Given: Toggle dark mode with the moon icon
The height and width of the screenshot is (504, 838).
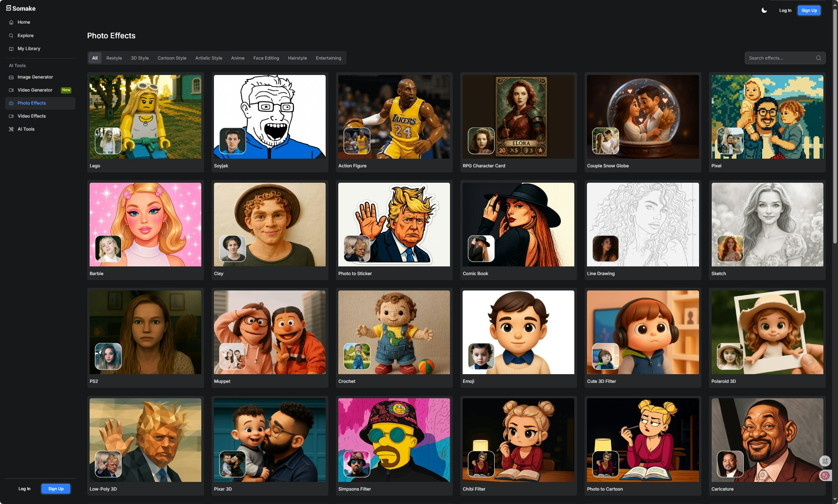Looking at the screenshot, I should point(764,10).
